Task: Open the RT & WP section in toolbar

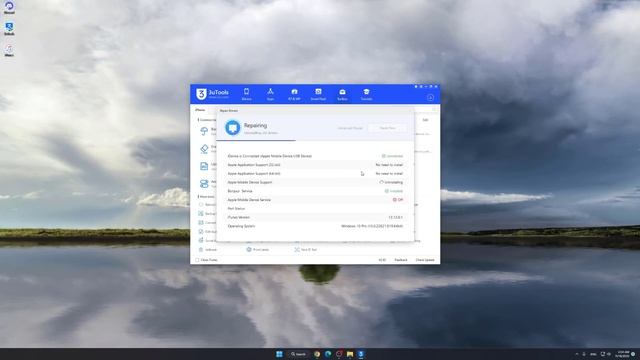Action: tap(294, 94)
